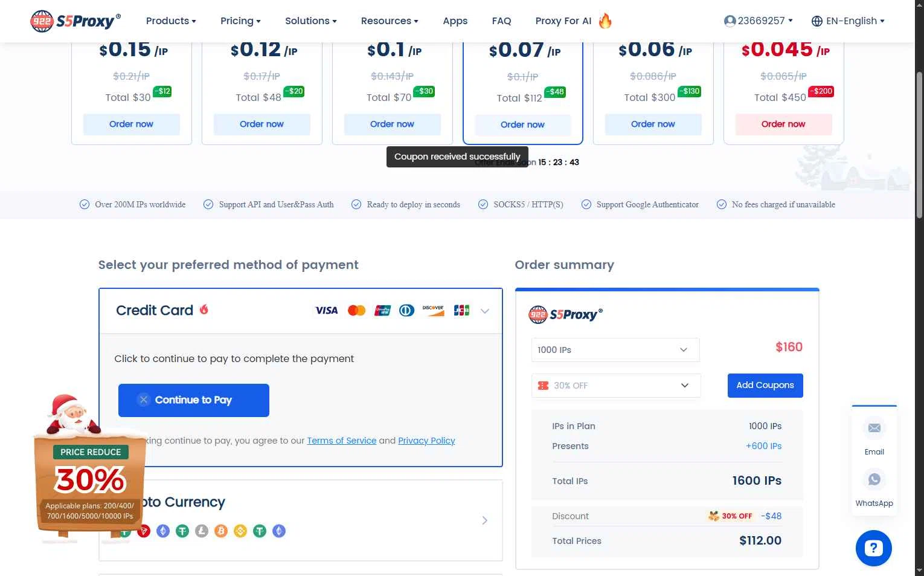This screenshot has height=576, width=924.
Task: Open the Privacy Policy link
Action: pyautogui.click(x=426, y=441)
